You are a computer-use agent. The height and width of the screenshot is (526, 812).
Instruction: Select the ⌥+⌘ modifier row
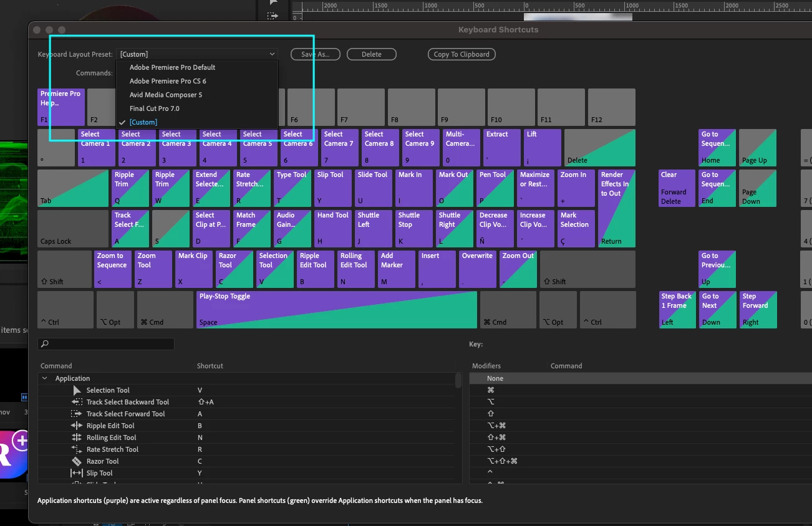[640, 426]
